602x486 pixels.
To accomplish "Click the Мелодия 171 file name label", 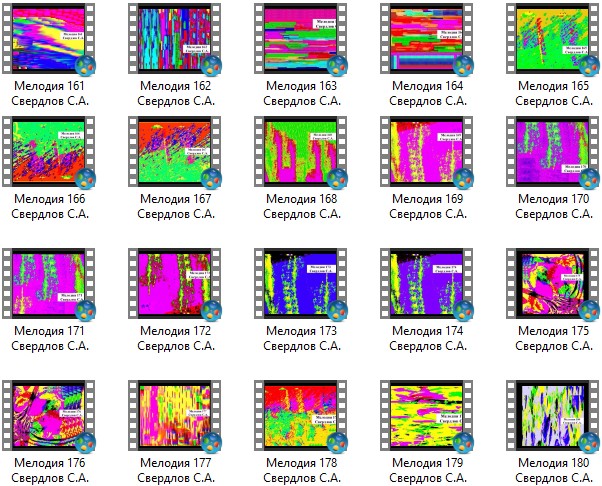I will pyautogui.click(x=50, y=338).
